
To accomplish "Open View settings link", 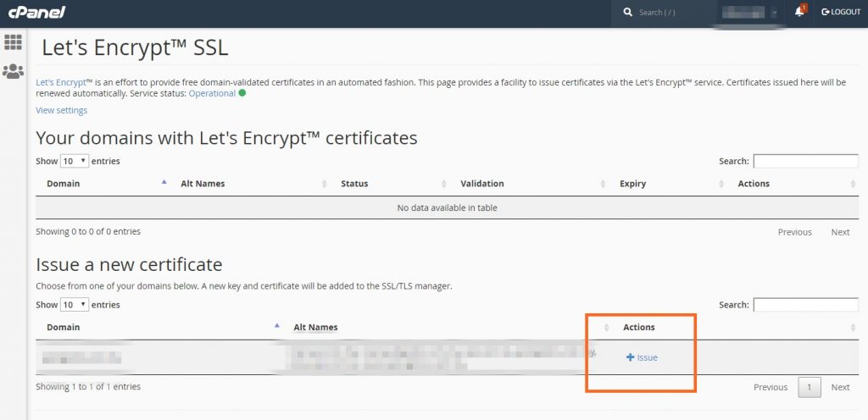I will 61,110.
